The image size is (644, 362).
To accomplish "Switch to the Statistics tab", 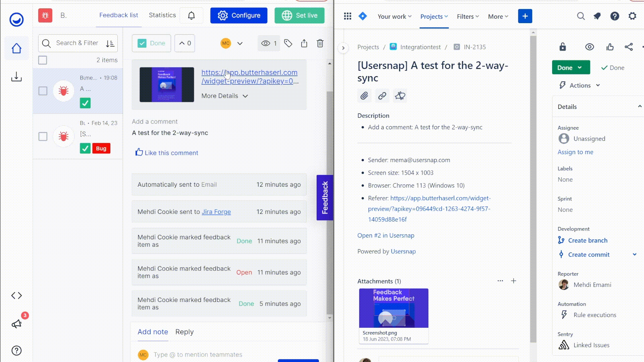I will pyautogui.click(x=162, y=15).
